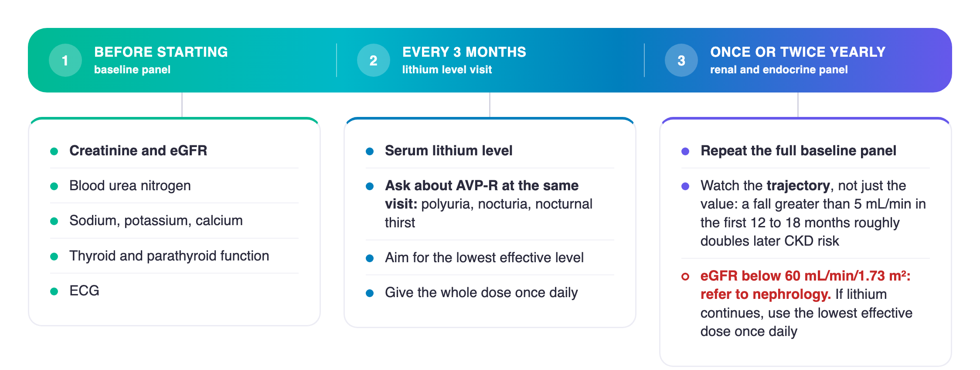980x370 pixels.
Task: Select the EVERY 3 MONTHS header
Action: [x=464, y=52]
